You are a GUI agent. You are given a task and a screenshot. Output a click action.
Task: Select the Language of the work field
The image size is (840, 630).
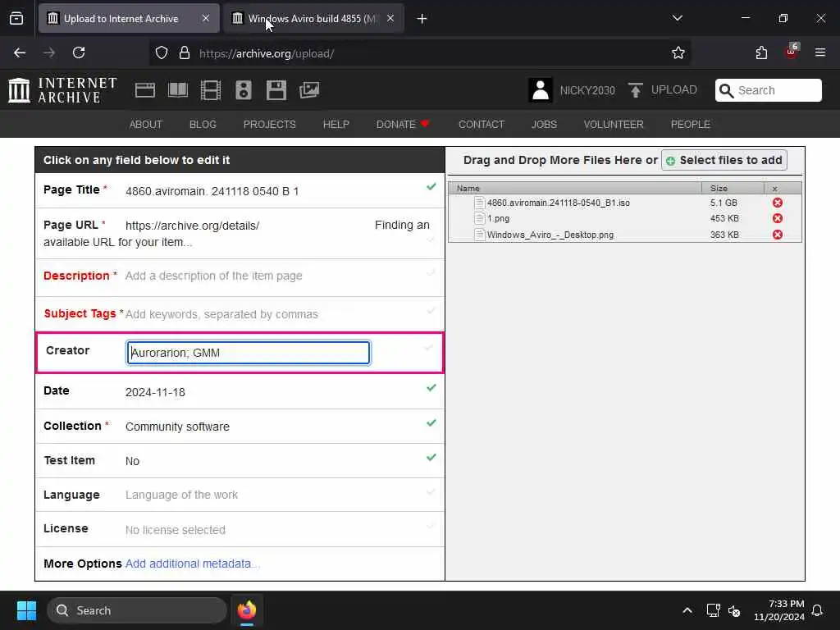click(x=181, y=495)
